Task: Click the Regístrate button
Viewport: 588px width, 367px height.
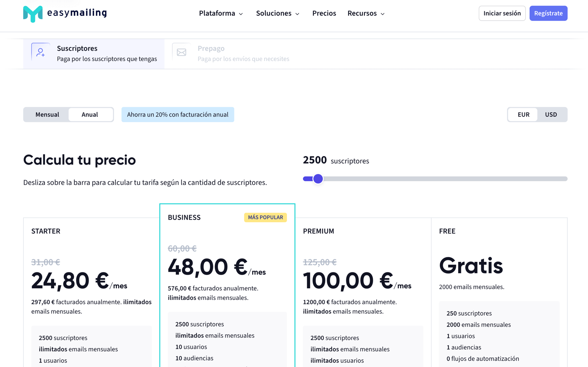Action: [548, 13]
